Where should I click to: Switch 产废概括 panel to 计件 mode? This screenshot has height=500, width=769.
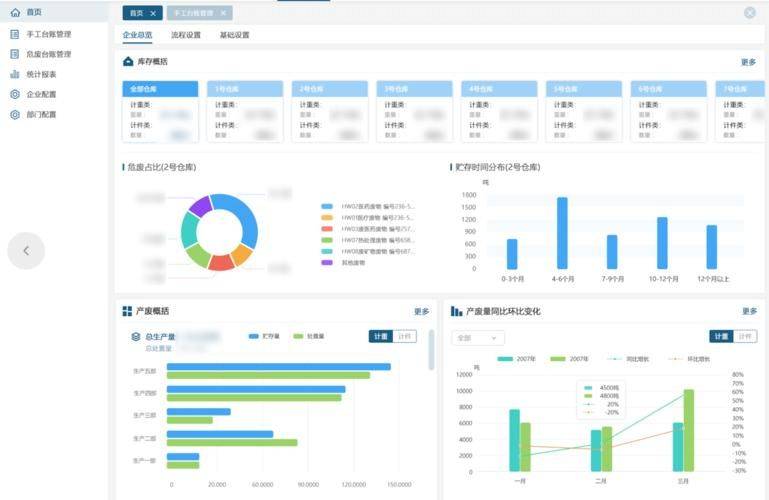[x=406, y=336]
